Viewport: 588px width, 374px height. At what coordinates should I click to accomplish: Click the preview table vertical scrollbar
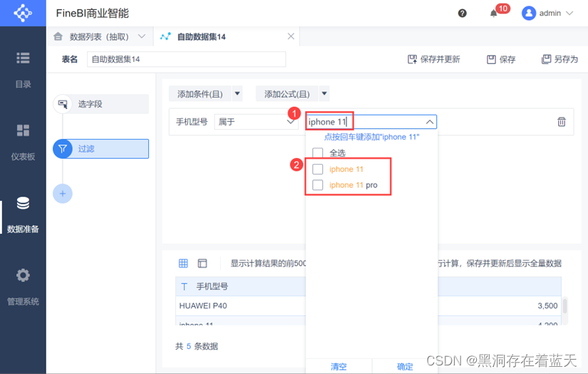[x=564, y=306]
